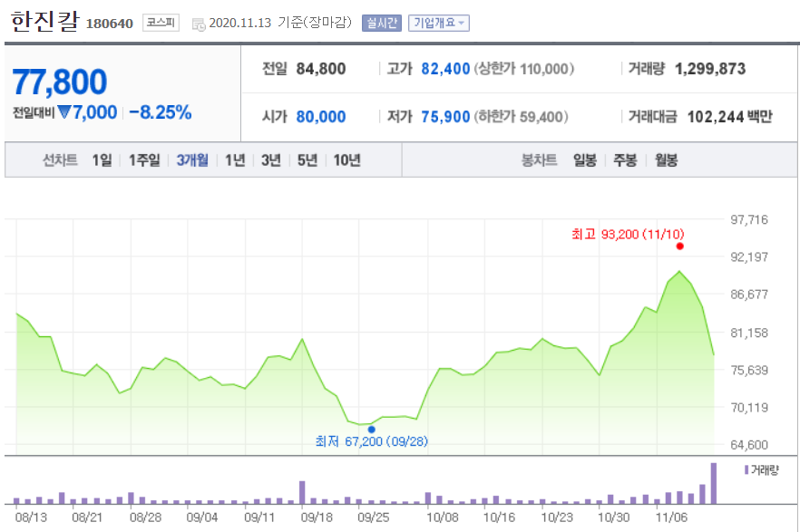This screenshot has height=532, width=800.
Task: Switch to the 5년 chart range
Action: (x=307, y=160)
